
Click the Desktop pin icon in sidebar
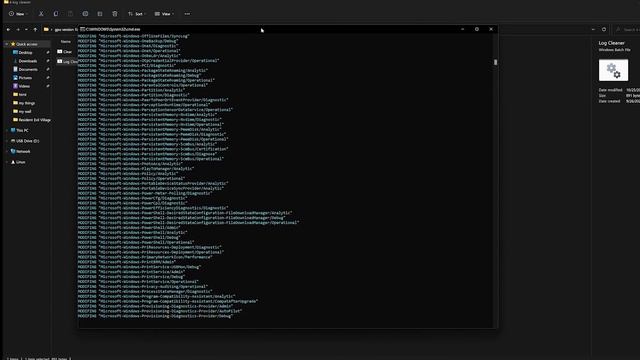point(48,52)
